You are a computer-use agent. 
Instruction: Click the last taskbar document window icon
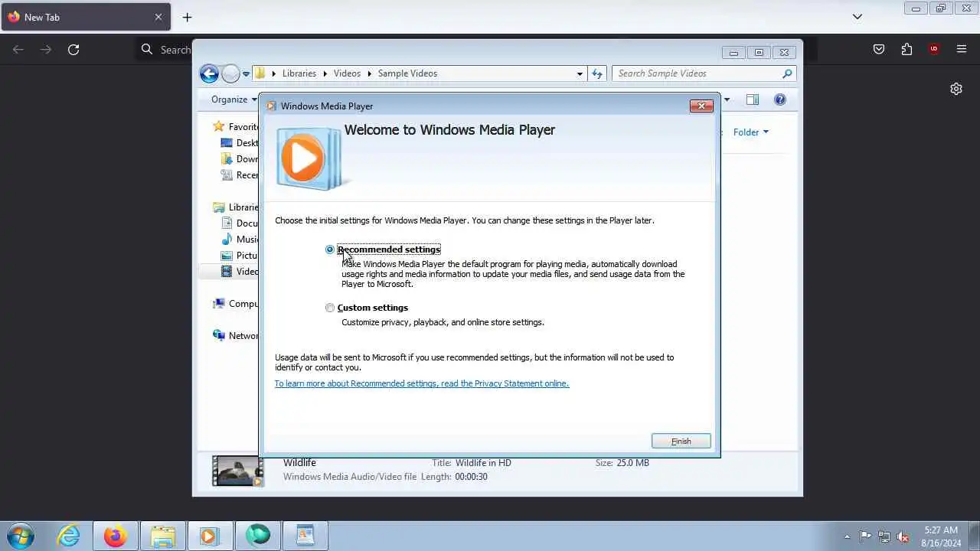(x=305, y=536)
